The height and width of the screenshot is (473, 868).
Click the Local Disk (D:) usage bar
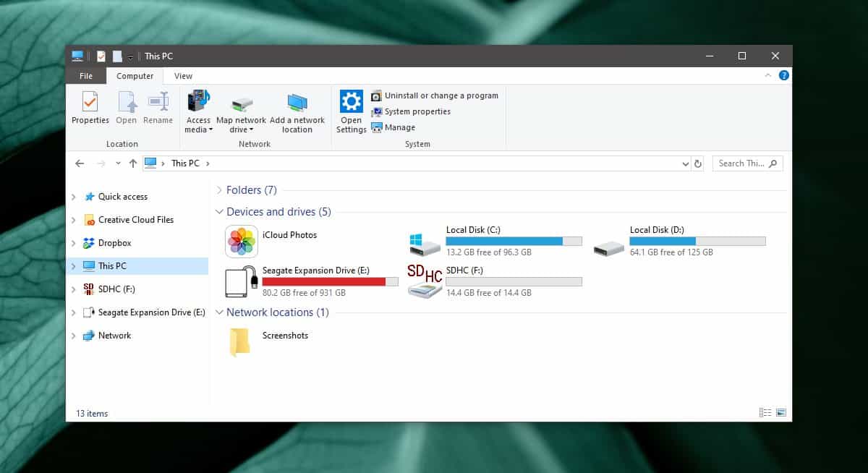pyautogui.click(x=698, y=241)
